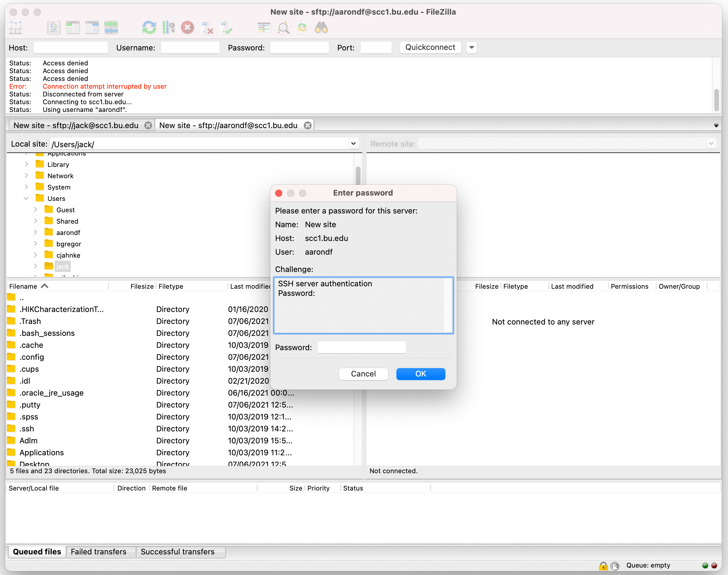
Task: Open the Site Manager icon
Action: click(x=16, y=27)
